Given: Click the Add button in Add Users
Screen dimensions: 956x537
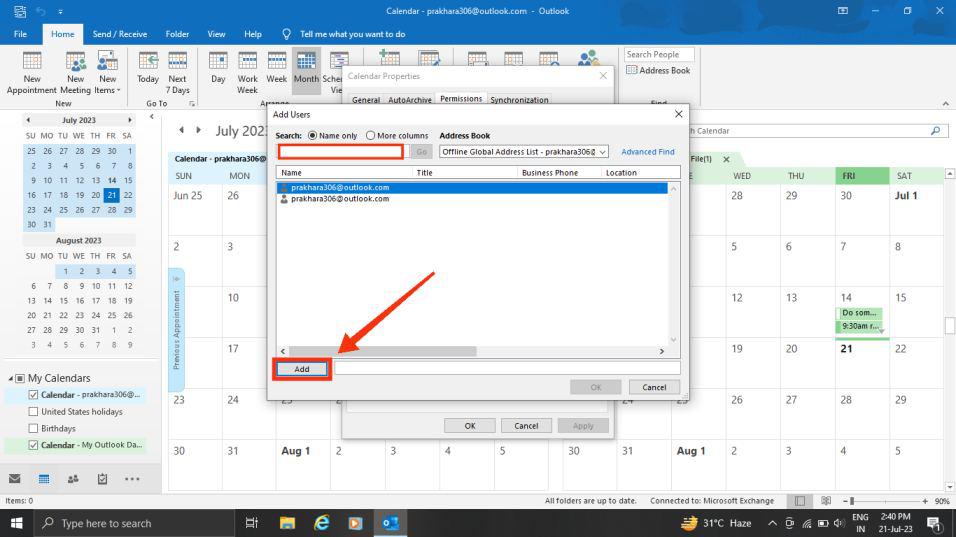Looking at the screenshot, I should click(x=302, y=369).
